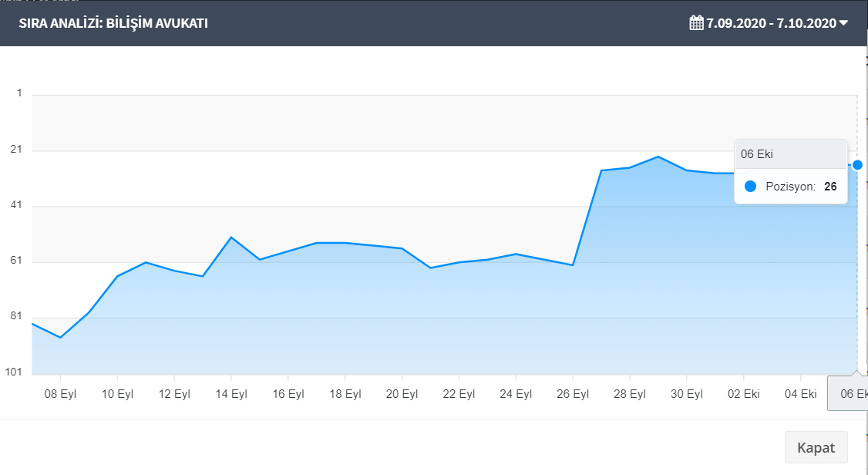This screenshot has width=868, height=475.
Task: Click the y-axis value 101
Action: pos(13,372)
